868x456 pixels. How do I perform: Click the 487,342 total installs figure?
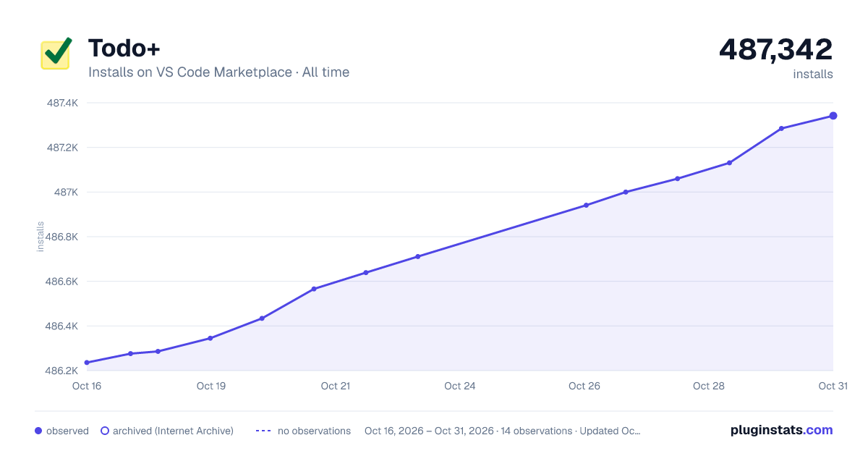775,49
